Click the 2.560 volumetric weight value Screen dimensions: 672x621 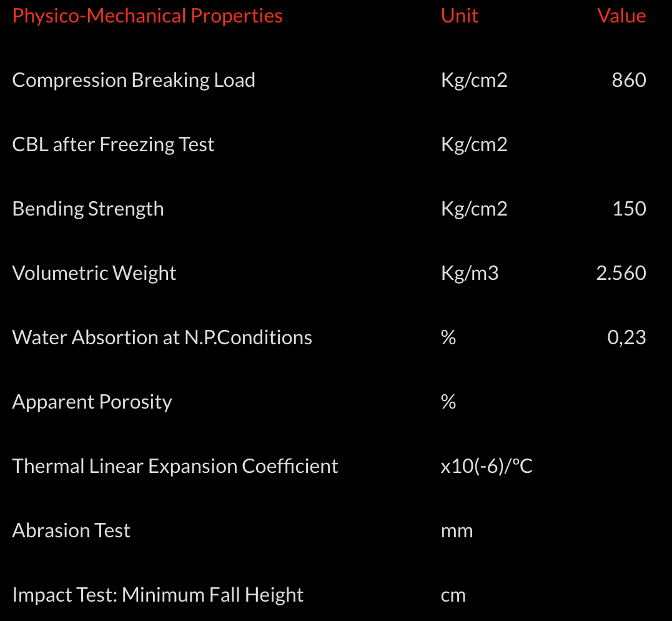(x=621, y=273)
